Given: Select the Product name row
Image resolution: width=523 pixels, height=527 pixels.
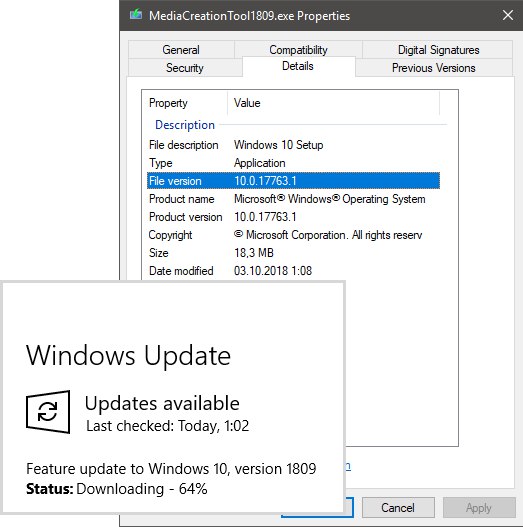Looking at the screenshot, I should tap(293, 199).
